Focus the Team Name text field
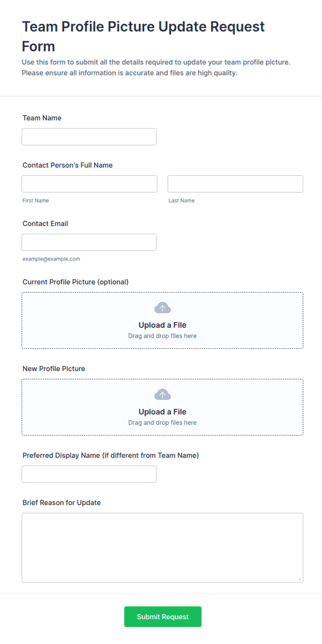Viewport: 322px width, 644px height. (x=89, y=137)
